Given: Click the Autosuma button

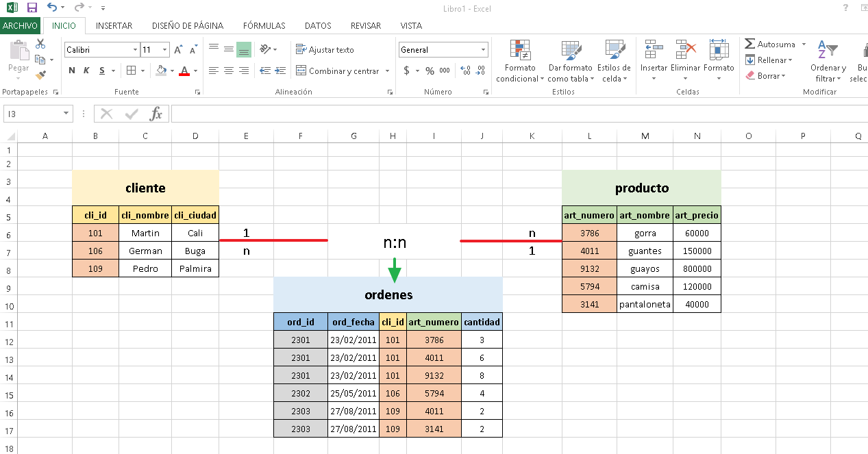Looking at the screenshot, I should pyautogui.click(x=770, y=45).
